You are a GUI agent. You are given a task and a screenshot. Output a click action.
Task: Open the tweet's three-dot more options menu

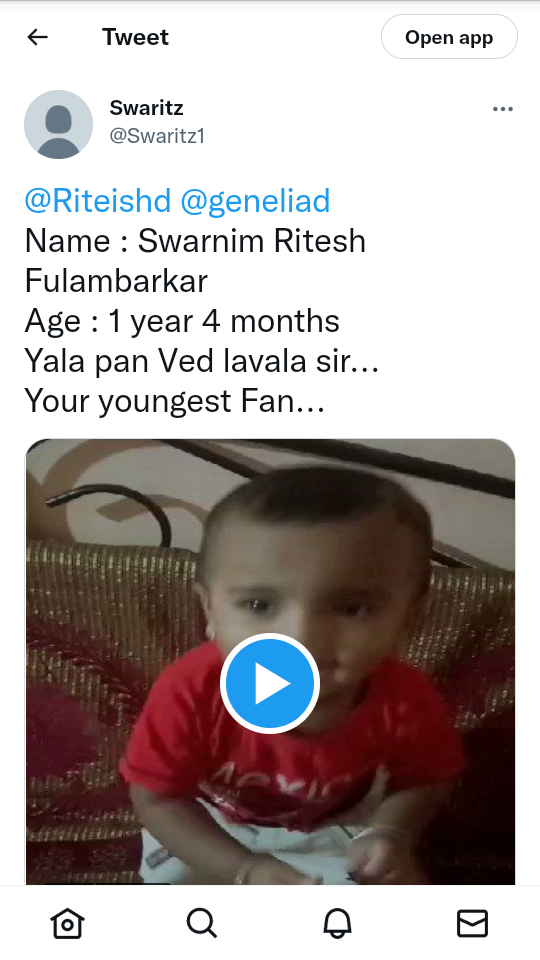[x=503, y=109]
